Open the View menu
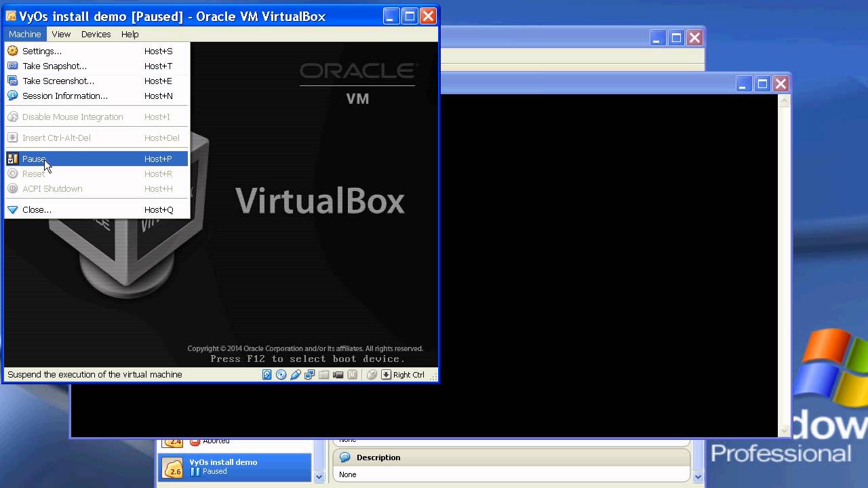 point(61,34)
